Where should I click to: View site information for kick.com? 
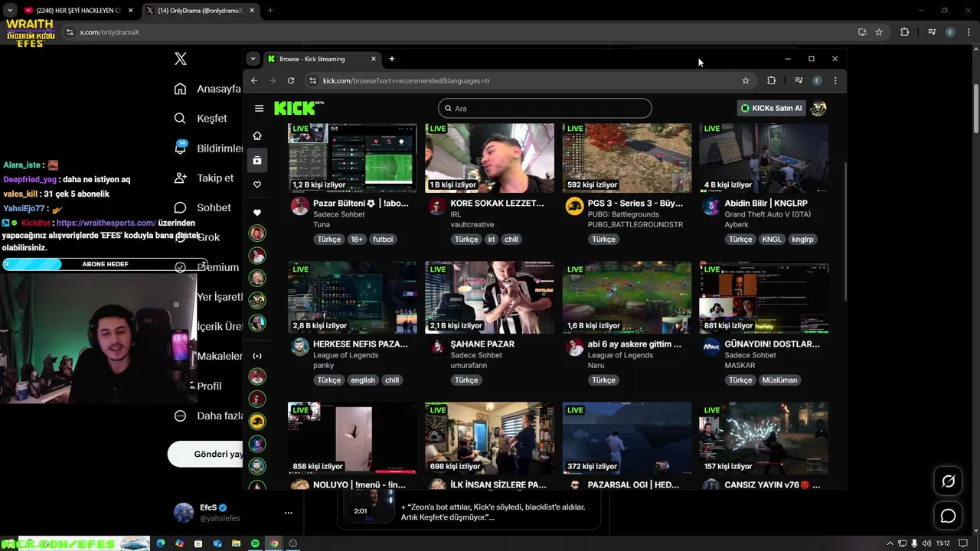click(312, 80)
